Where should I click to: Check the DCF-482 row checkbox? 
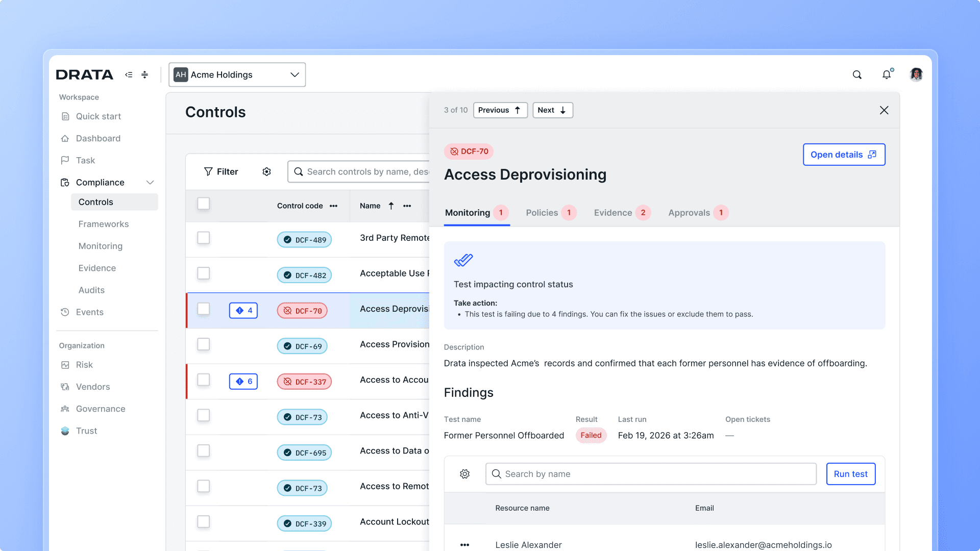pos(204,273)
